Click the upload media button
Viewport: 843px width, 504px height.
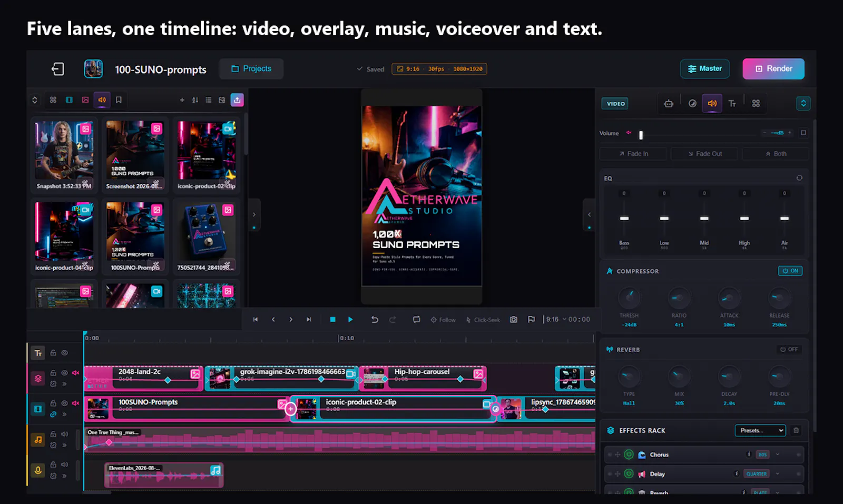[237, 100]
